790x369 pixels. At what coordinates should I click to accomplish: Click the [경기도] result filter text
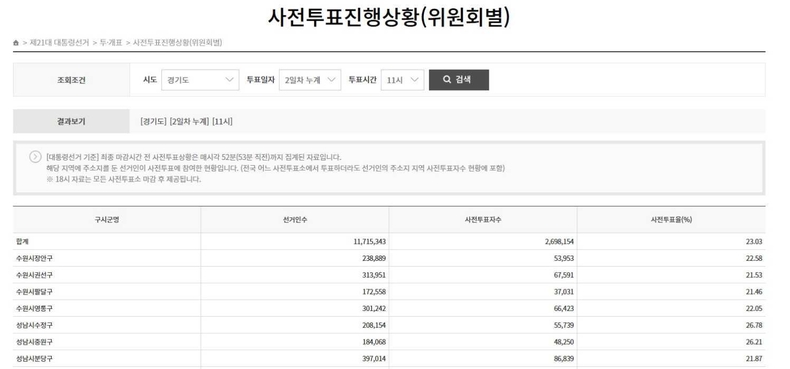(x=153, y=121)
